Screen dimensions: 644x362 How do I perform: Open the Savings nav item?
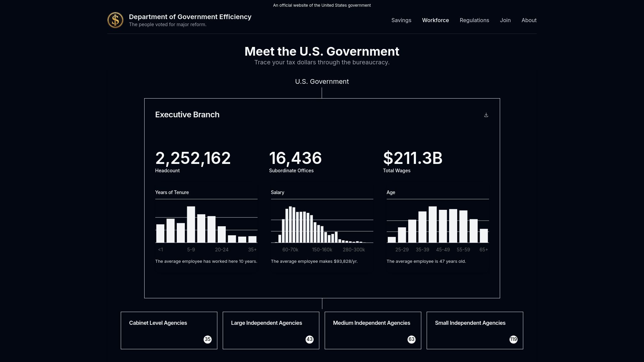[x=401, y=20]
